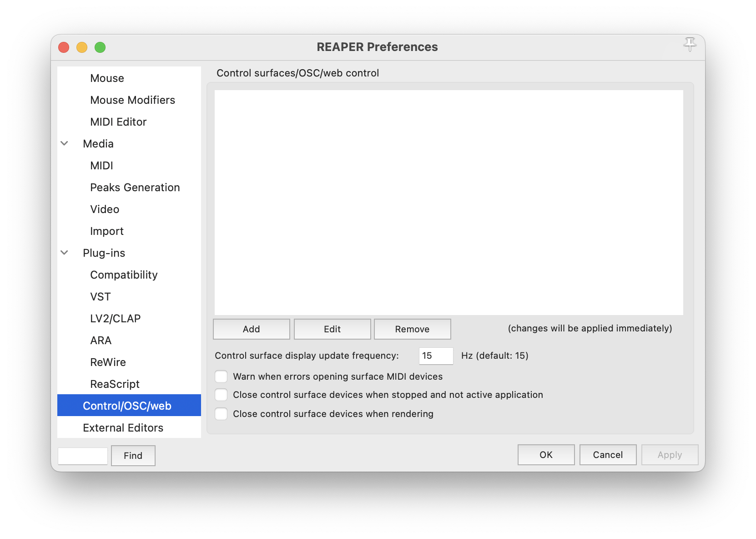Image resolution: width=756 pixels, height=539 pixels.
Task: Open the VST preferences page
Action: 129,297
